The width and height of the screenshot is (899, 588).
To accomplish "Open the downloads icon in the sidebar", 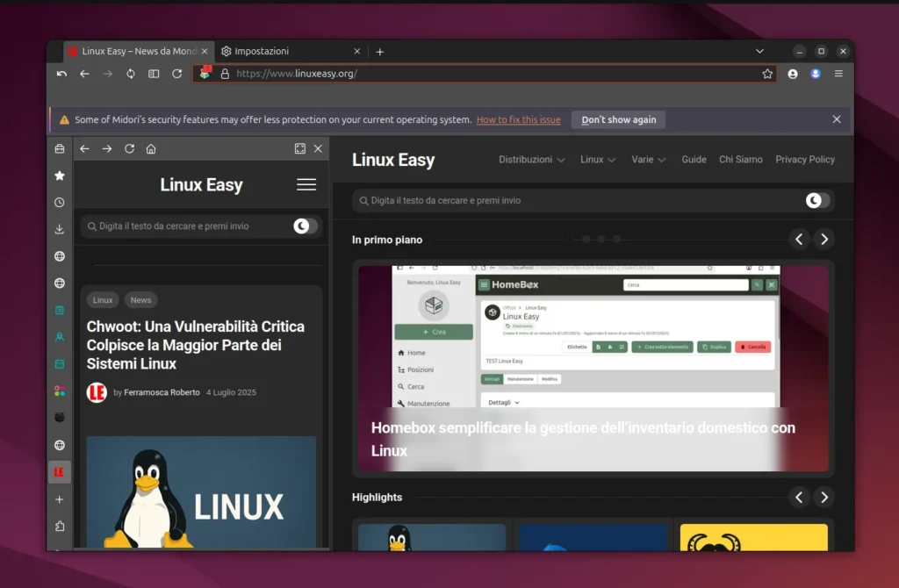I will [60, 229].
